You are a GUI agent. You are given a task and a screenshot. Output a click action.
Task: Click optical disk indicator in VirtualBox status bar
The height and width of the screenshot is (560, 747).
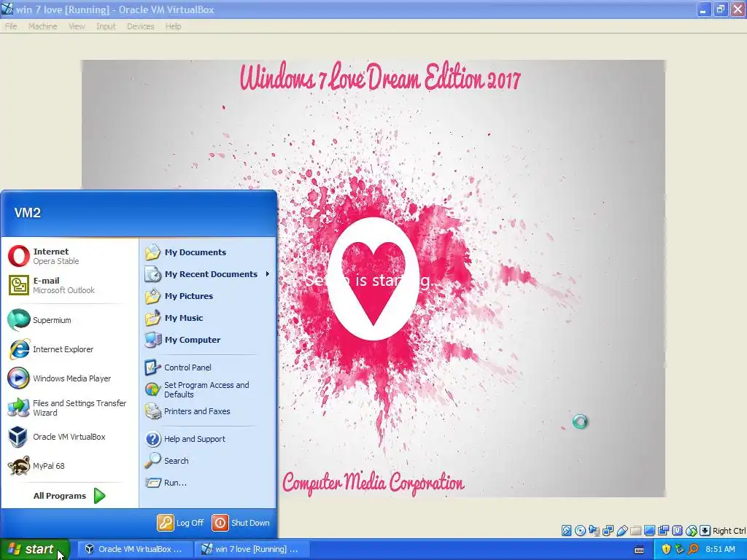point(580,531)
